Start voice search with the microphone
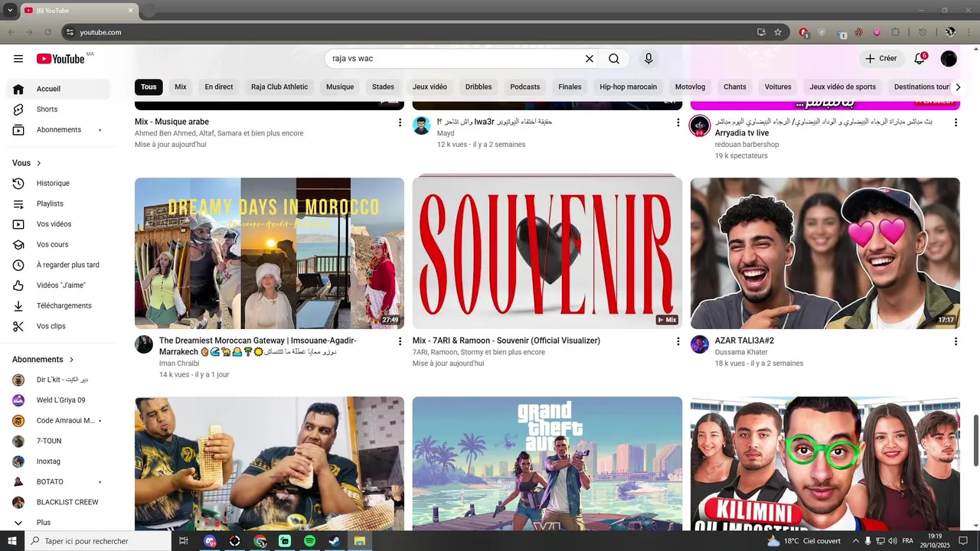Viewport: 980px width, 551px height. click(x=648, y=59)
